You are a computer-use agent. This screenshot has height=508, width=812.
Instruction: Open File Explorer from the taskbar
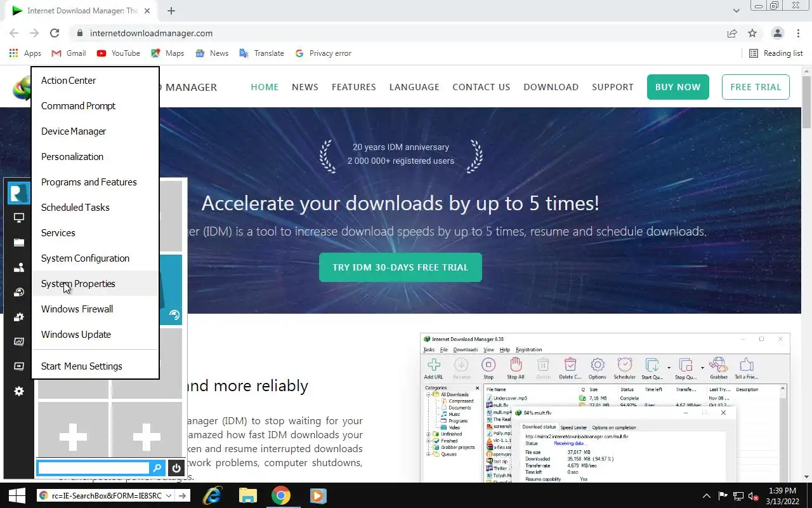click(247, 495)
